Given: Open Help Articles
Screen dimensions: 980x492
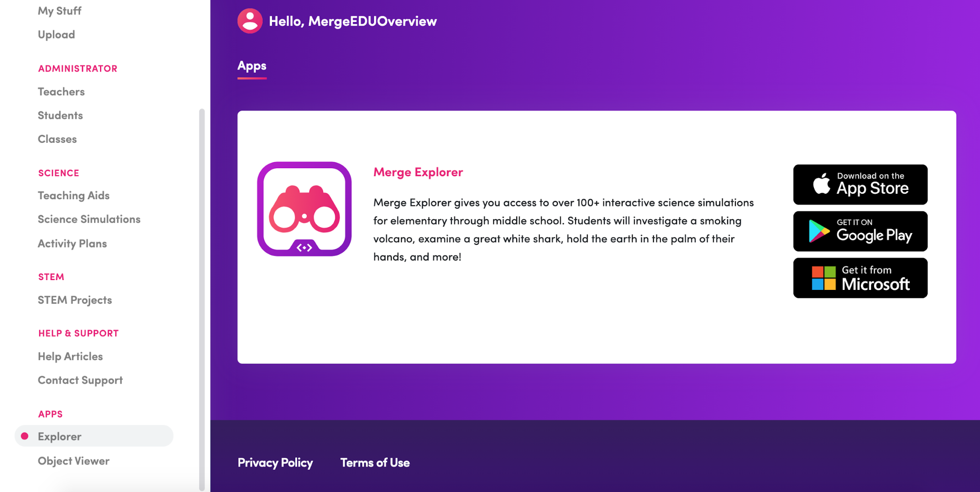Looking at the screenshot, I should pyautogui.click(x=70, y=357).
